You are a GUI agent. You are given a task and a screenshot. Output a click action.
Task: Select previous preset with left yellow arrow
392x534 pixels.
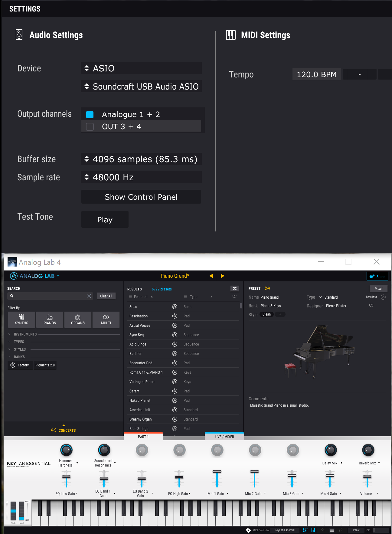[x=211, y=276]
